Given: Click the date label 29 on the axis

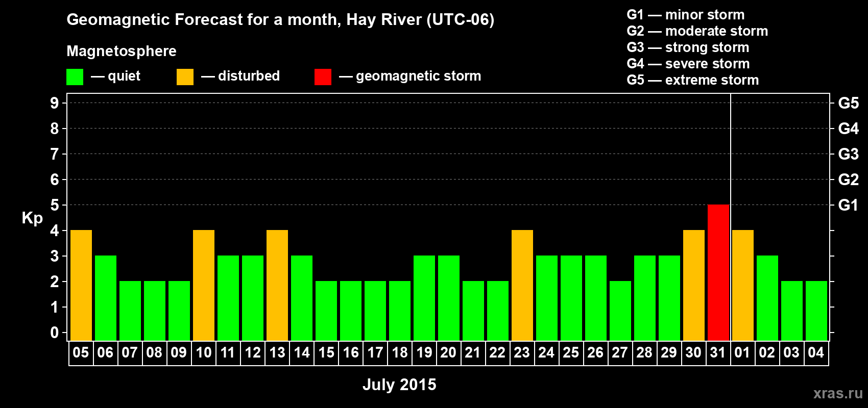Looking at the screenshot, I should (x=669, y=353).
